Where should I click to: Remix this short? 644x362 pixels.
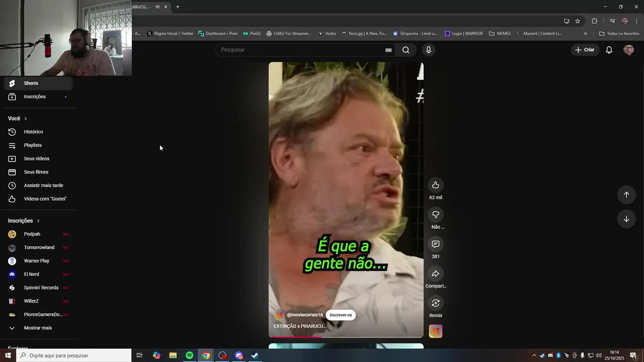tap(436, 303)
